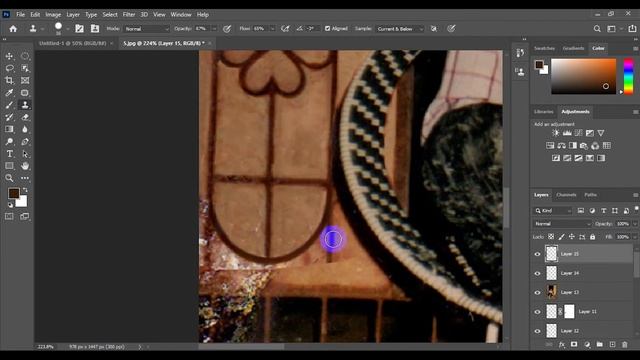Open the Brush Settings panel icon

coord(80,29)
